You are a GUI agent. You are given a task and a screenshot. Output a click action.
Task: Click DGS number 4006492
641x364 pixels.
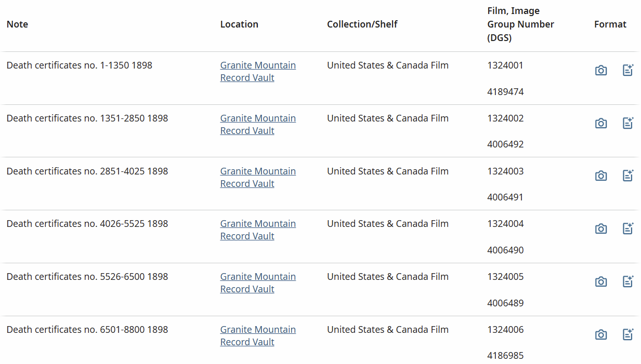[x=505, y=144]
